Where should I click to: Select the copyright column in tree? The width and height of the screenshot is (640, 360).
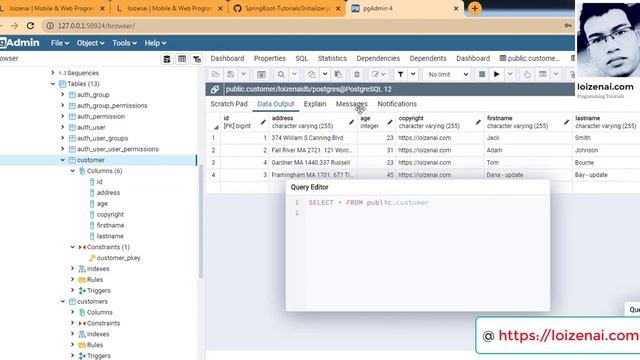tap(110, 214)
